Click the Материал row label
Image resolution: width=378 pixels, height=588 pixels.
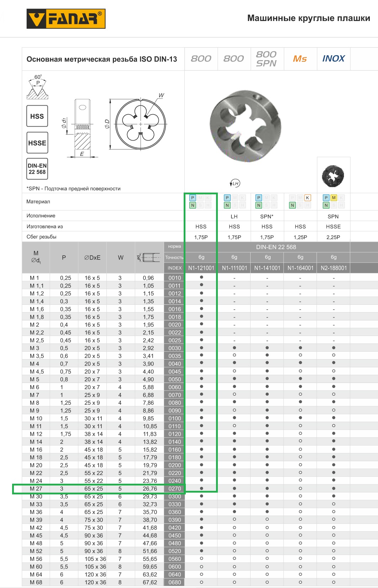tap(38, 201)
